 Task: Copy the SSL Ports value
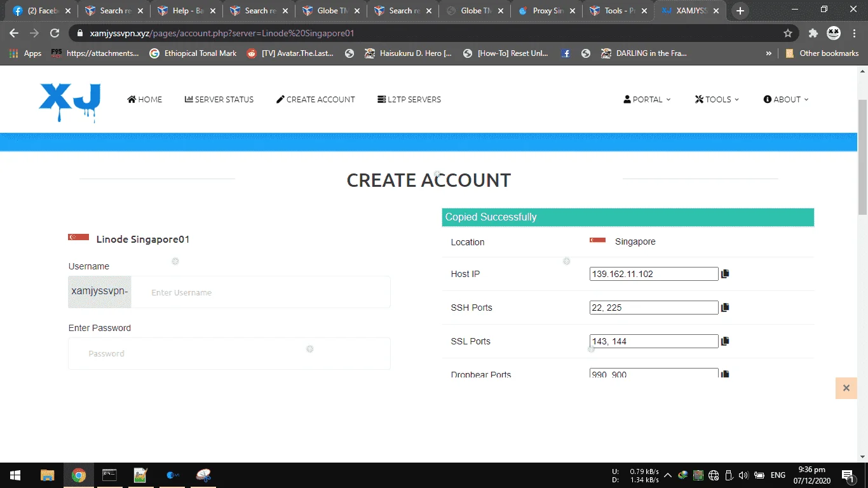pos(725,341)
